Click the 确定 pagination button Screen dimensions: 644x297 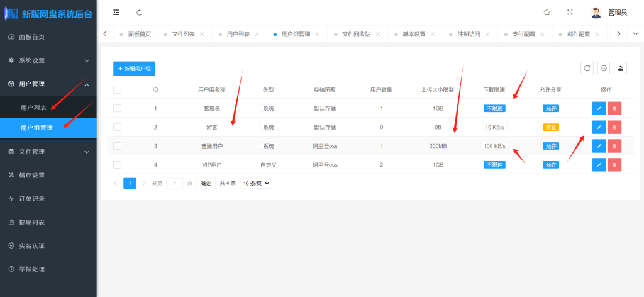(x=206, y=184)
